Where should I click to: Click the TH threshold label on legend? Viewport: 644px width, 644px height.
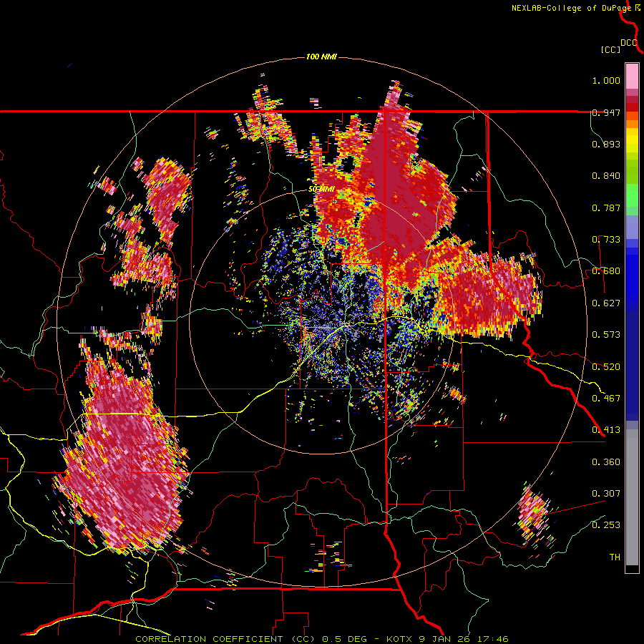615,557
